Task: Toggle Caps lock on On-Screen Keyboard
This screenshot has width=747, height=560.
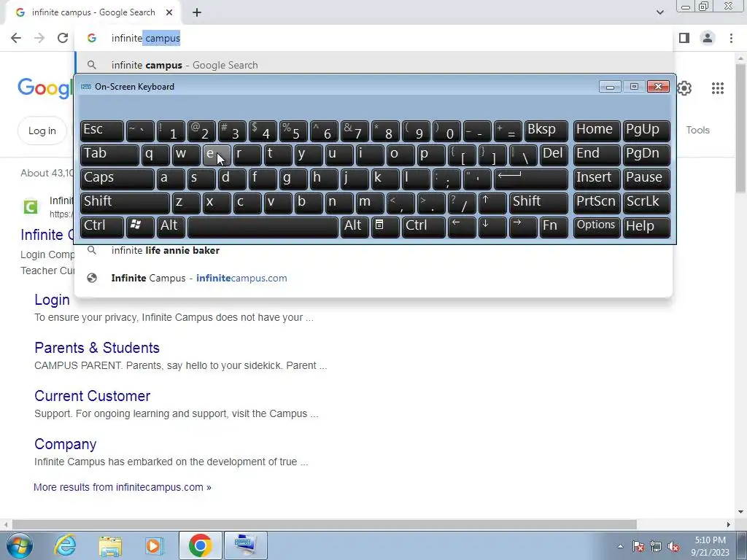Action: (x=117, y=179)
